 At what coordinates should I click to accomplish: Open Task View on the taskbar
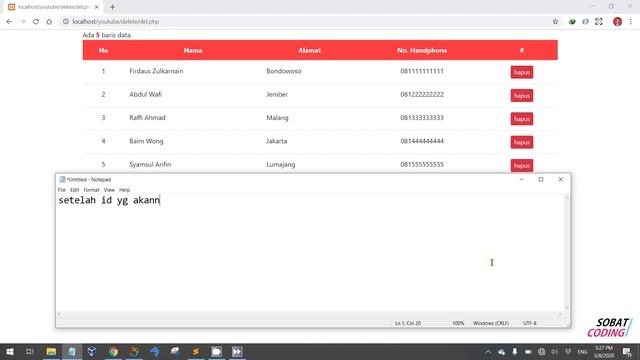tap(29, 351)
